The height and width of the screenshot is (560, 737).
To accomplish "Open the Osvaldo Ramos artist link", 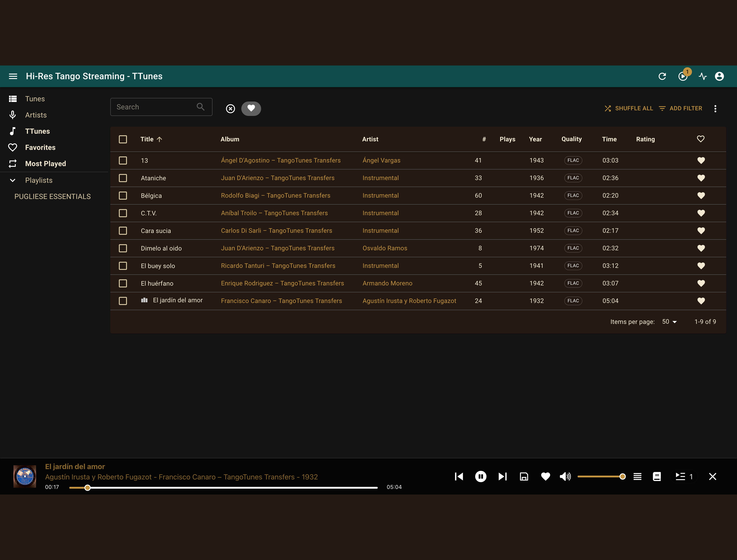I will point(385,248).
